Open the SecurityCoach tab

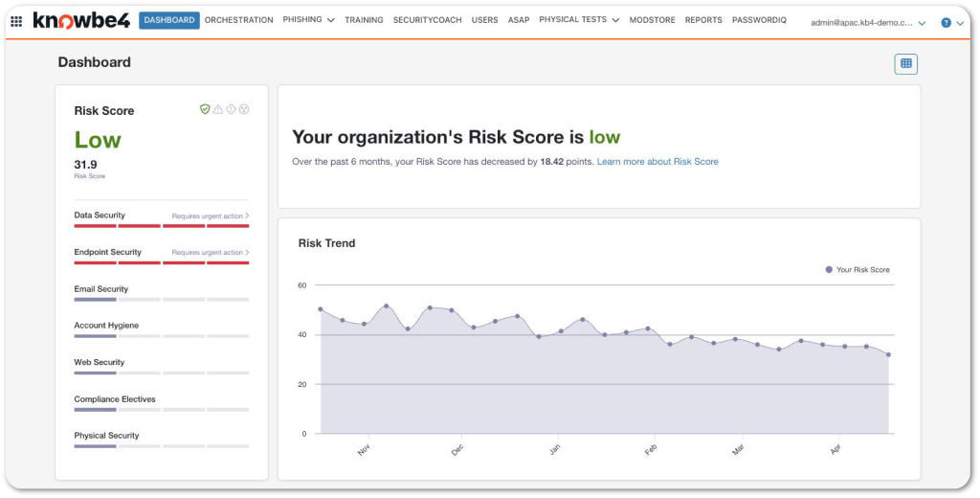[x=428, y=20]
